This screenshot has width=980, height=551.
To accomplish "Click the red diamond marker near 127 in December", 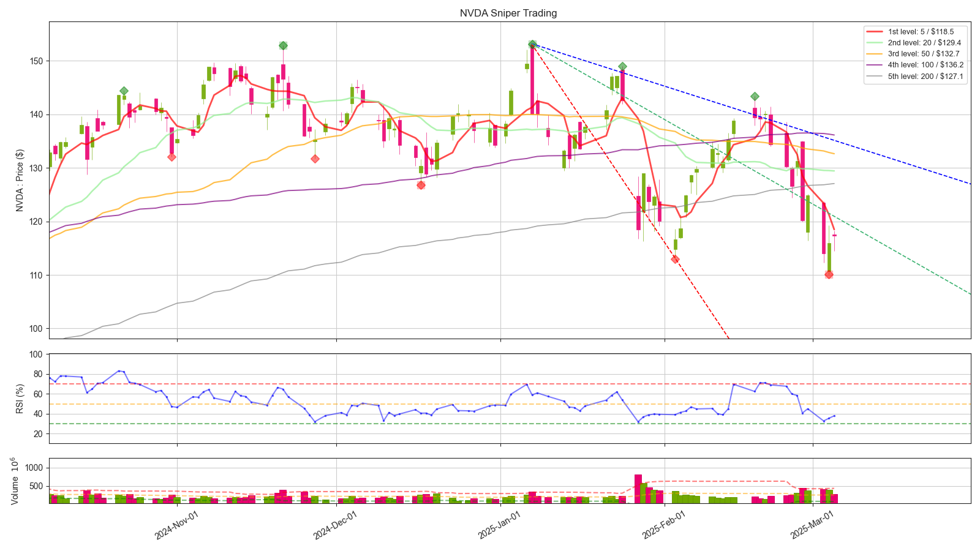I will tap(421, 185).
